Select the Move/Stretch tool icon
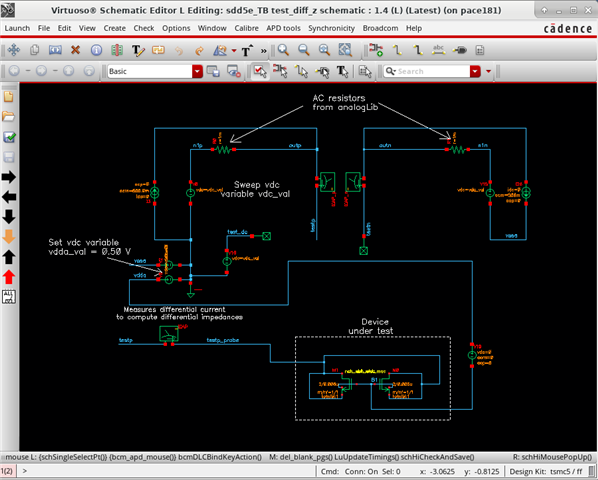Image resolution: width=598 pixels, height=480 pixels. click(14, 50)
